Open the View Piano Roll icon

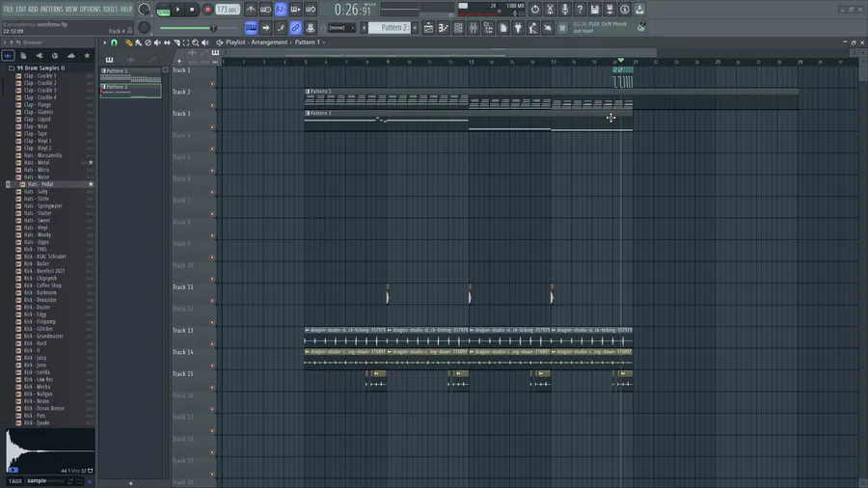coord(444,28)
